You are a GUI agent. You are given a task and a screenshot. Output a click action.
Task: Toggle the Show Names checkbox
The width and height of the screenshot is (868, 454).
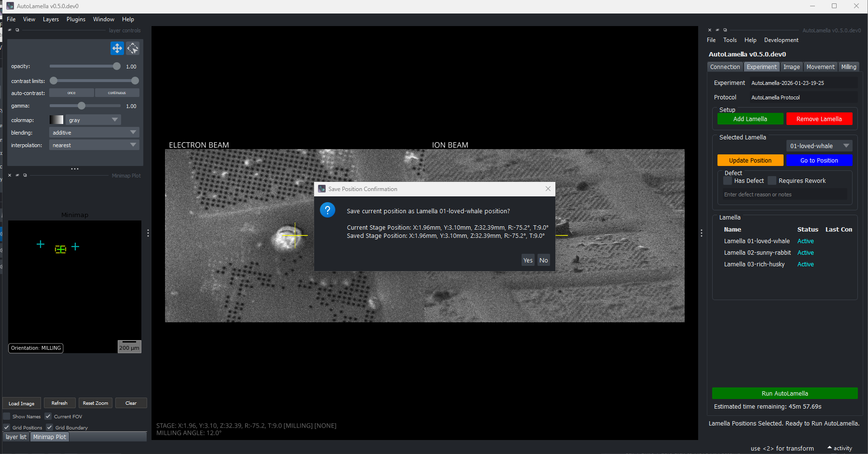(x=7, y=416)
